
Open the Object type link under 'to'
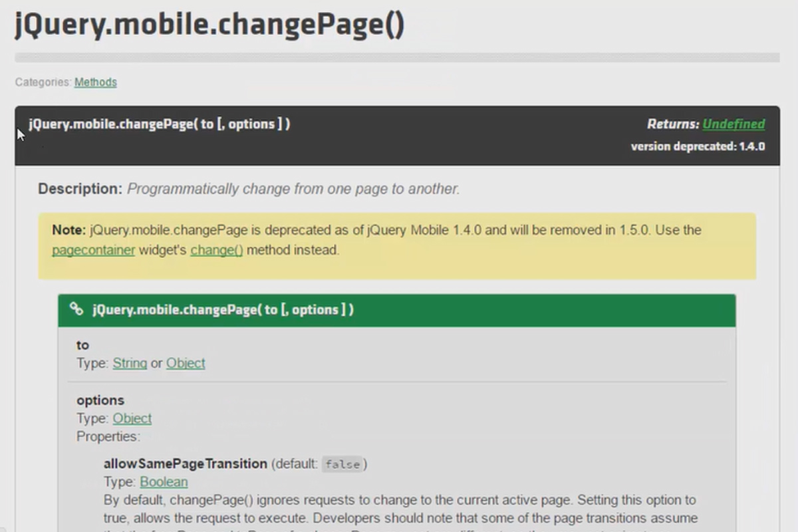coord(186,363)
